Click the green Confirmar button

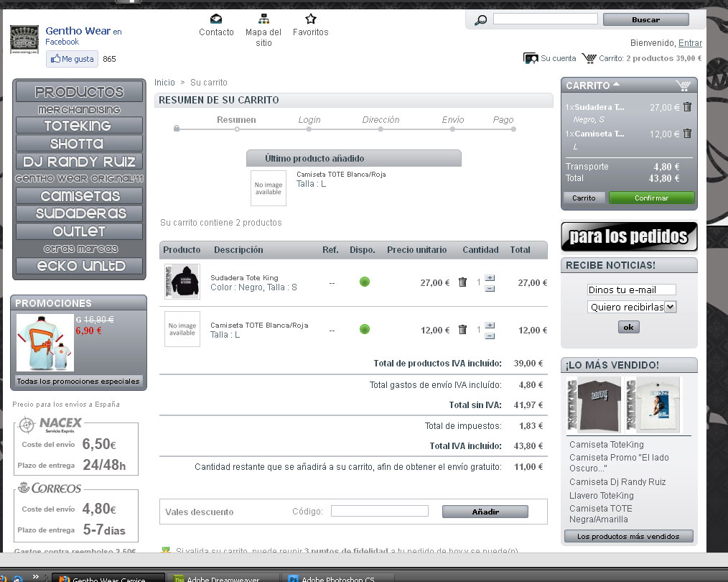(652, 198)
